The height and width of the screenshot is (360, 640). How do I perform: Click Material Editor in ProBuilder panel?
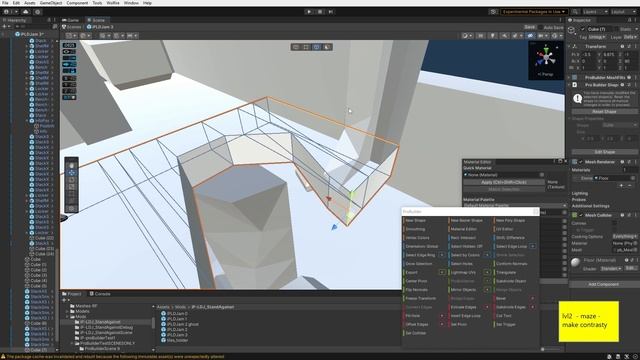point(463,229)
